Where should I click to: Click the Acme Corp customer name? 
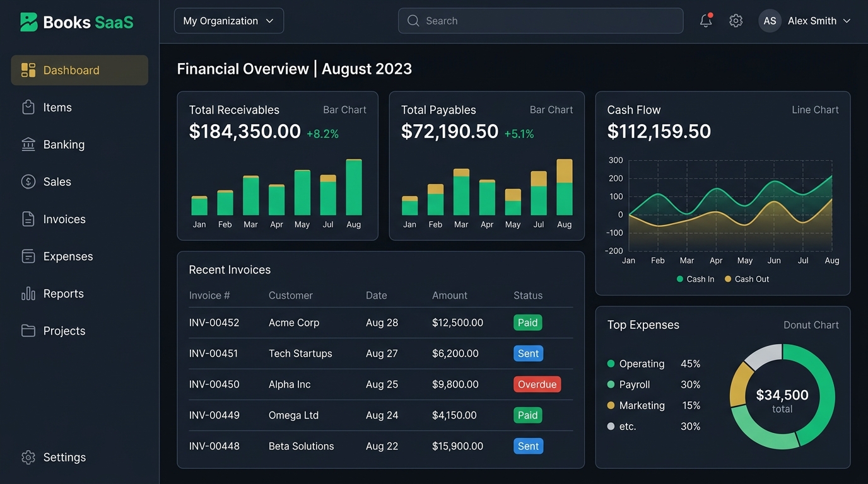[x=294, y=323]
